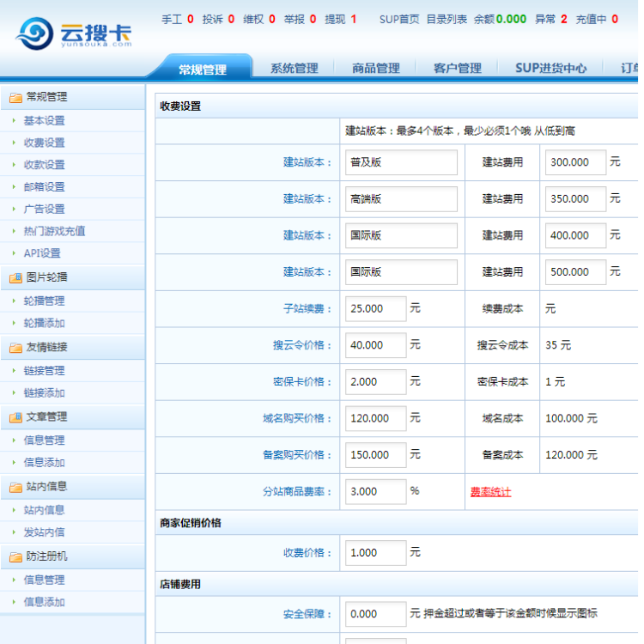Screen dimensions: 644x644
Task: Click the 安全保障 0.000 field
Action: click(x=376, y=614)
